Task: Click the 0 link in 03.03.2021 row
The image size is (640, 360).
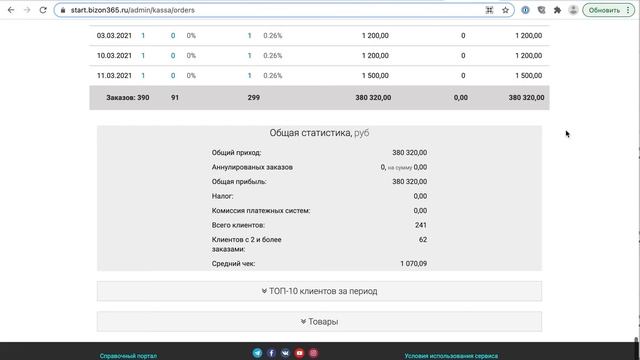Action: pos(173,36)
